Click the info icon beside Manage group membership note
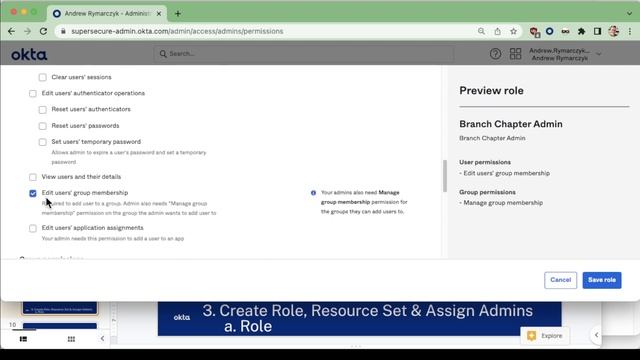Screen dimensions: 640x360 (x=313, y=193)
